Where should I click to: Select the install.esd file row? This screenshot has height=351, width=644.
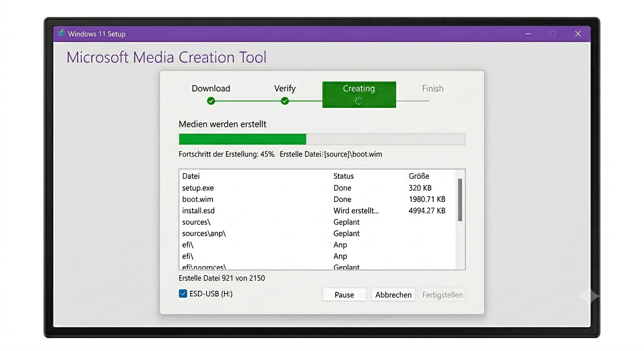point(318,211)
